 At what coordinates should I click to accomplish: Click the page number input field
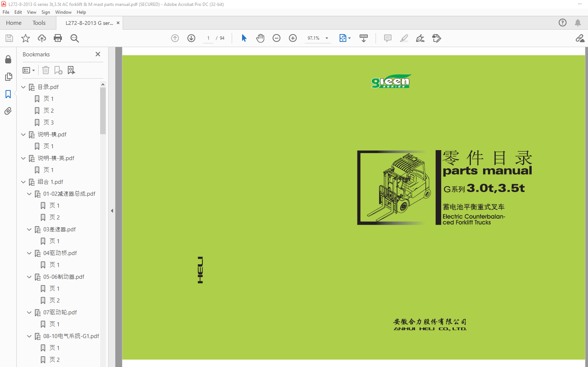click(208, 38)
